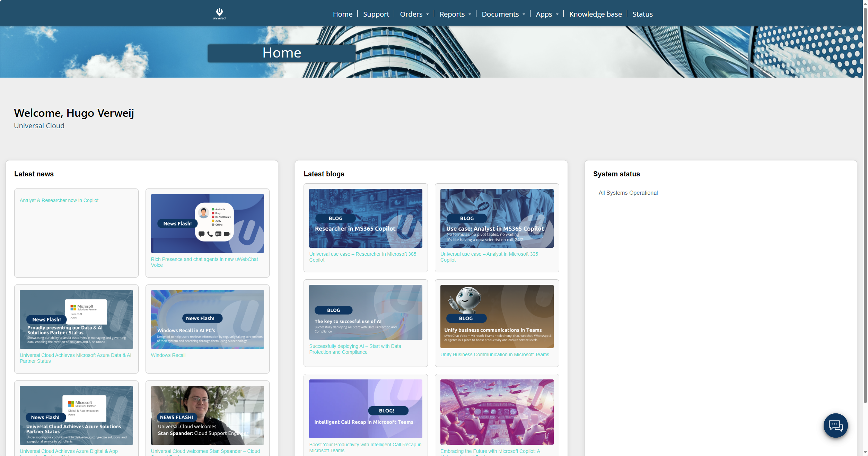
Task: Open the Stan Spaander welcome news image
Action: tap(207, 415)
